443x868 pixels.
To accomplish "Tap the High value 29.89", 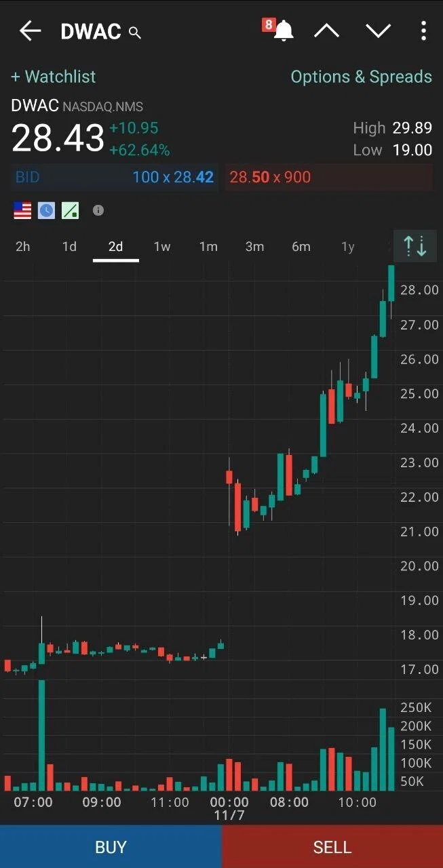I will coord(412,128).
